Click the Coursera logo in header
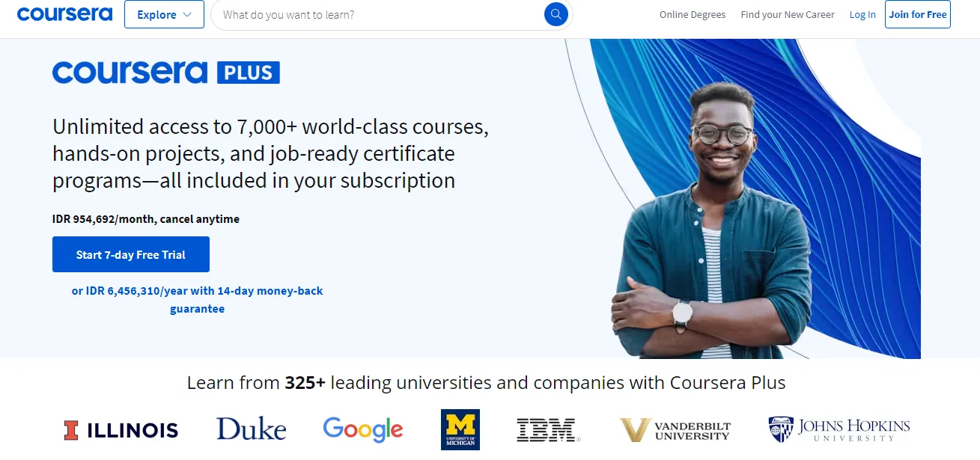This screenshot has width=980, height=460. 64,14
